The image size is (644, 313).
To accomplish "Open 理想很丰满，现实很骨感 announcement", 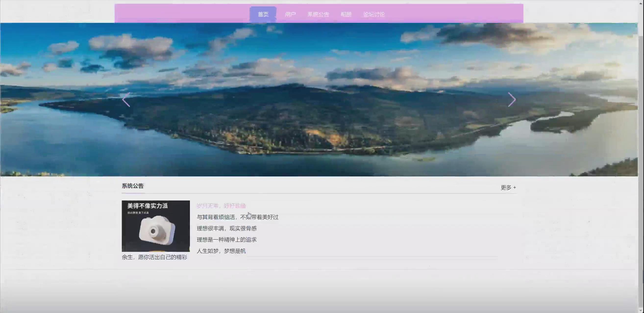I will pyautogui.click(x=226, y=228).
